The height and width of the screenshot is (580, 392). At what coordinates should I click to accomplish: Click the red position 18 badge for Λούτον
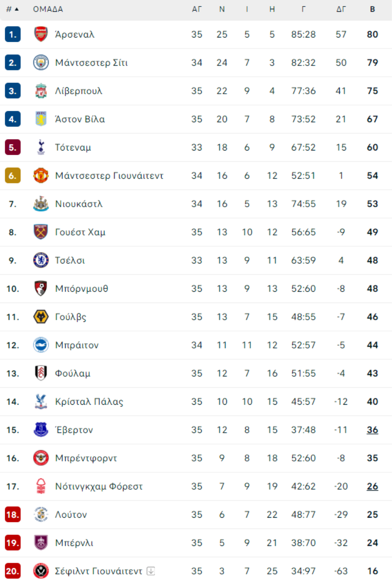coord(13,515)
